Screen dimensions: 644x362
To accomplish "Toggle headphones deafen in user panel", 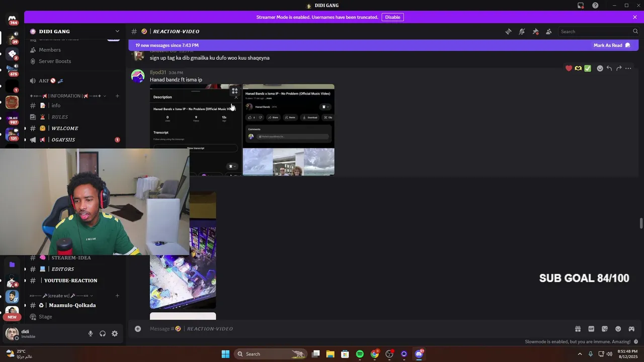I will (x=103, y=333).
